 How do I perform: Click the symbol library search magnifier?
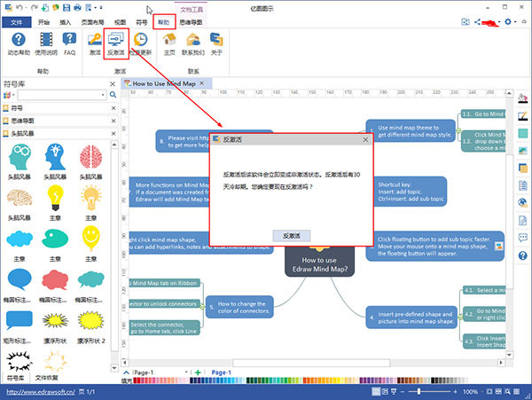click(113, 95)
